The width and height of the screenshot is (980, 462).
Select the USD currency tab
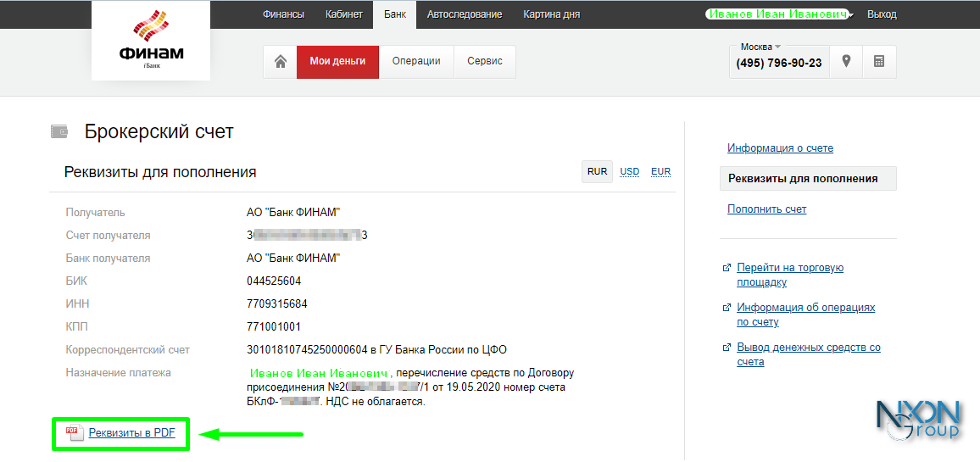click(629, 171)
